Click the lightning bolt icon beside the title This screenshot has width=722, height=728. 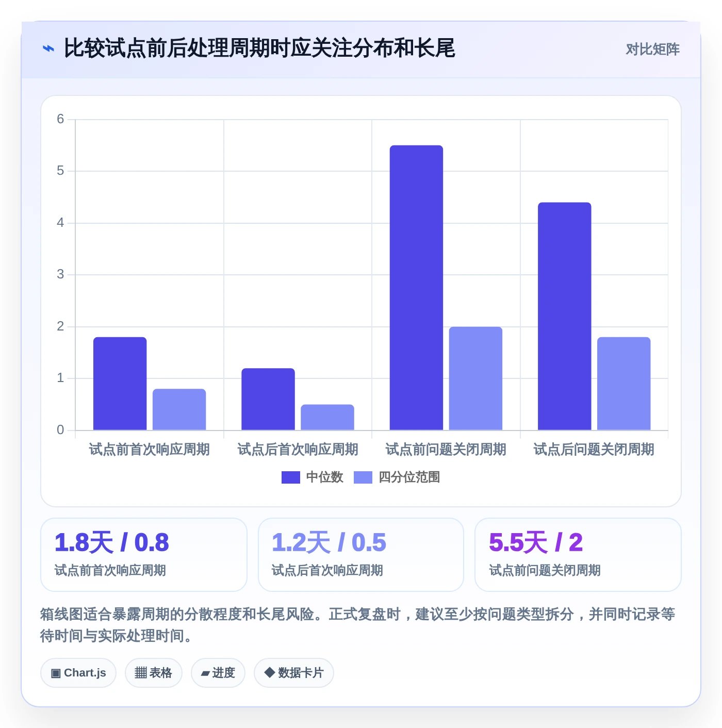tap(48, 49)
